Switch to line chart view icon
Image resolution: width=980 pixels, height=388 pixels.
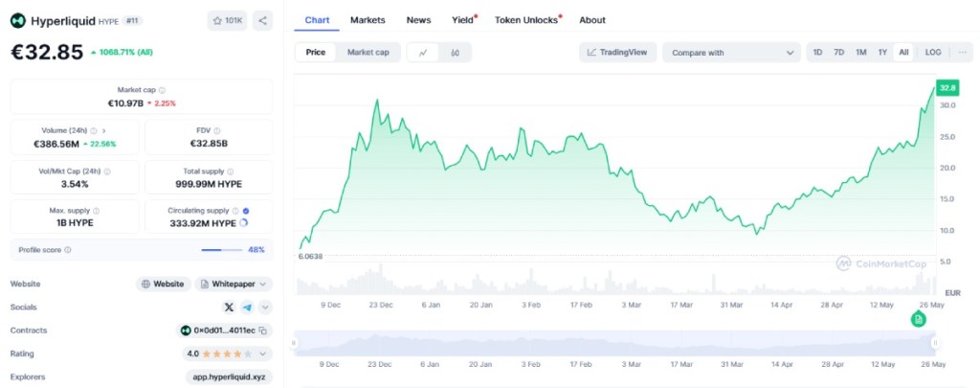pos(423,53)
